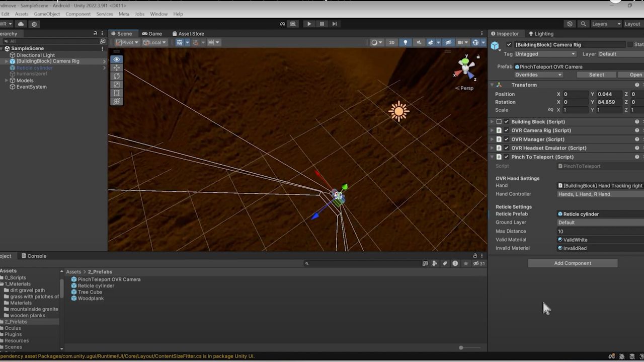Open Transform component help icon

(637, 85)
